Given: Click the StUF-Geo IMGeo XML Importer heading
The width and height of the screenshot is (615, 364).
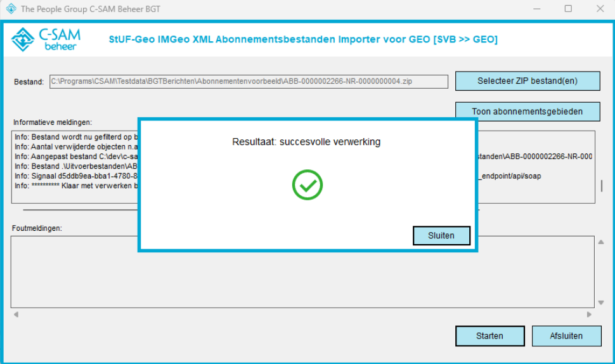Looking at the screenshot, I should 303,39.
